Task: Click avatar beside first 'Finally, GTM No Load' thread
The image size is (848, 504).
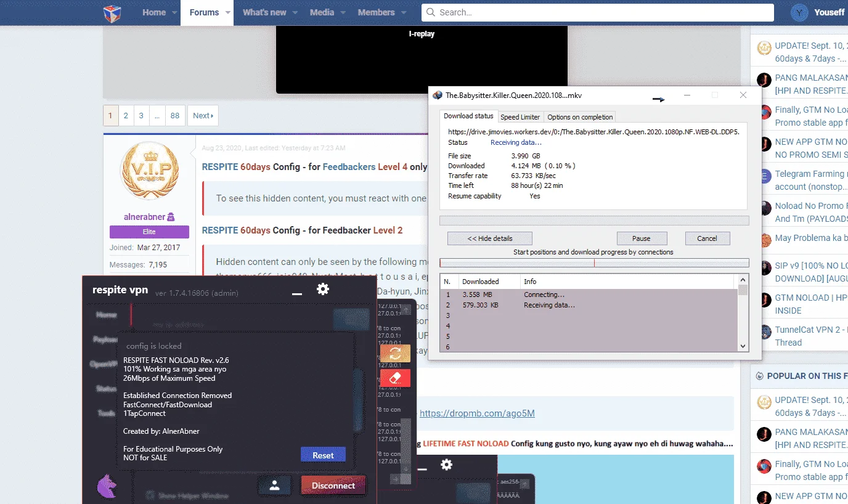Action: (x=764, y=112)
